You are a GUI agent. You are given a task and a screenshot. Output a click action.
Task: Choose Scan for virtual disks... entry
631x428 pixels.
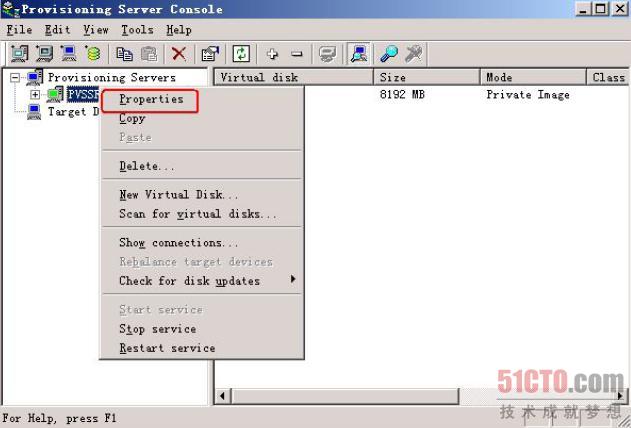point(202,214)
